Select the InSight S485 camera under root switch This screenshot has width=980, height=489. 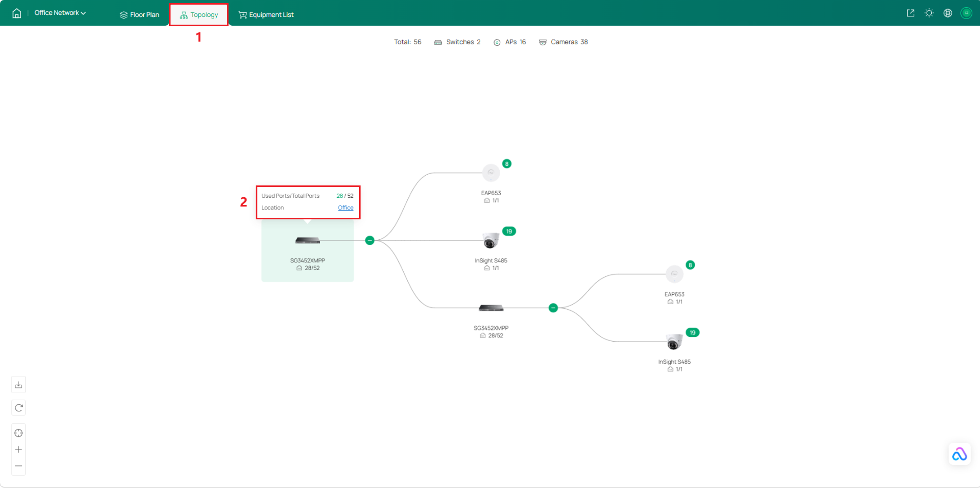[491, 240]
